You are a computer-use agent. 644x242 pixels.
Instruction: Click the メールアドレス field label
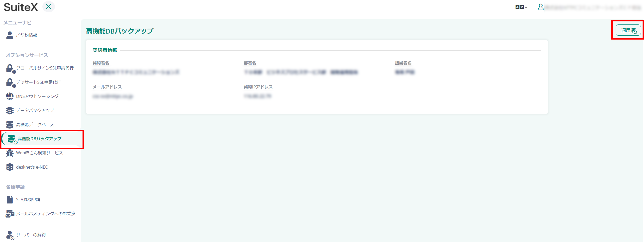coord(107,87)
